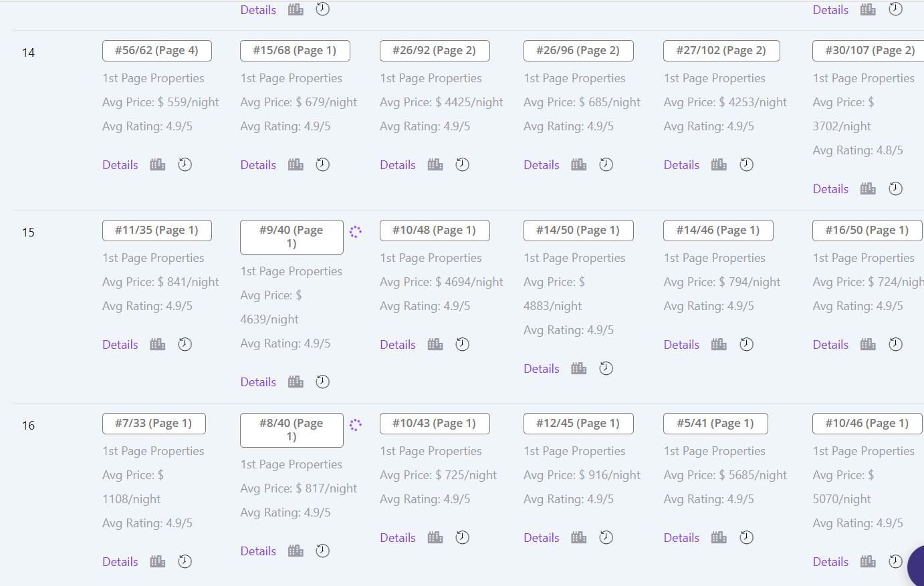Open building icon under #30/107 (Page 2)
Viewport: 924px width, 586px height.
click(x=868, y=188)
